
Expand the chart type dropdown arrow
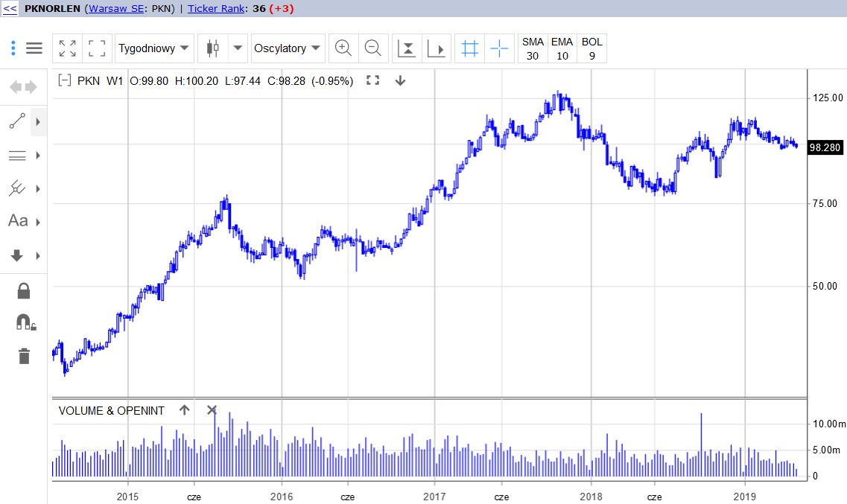(238, 48)
